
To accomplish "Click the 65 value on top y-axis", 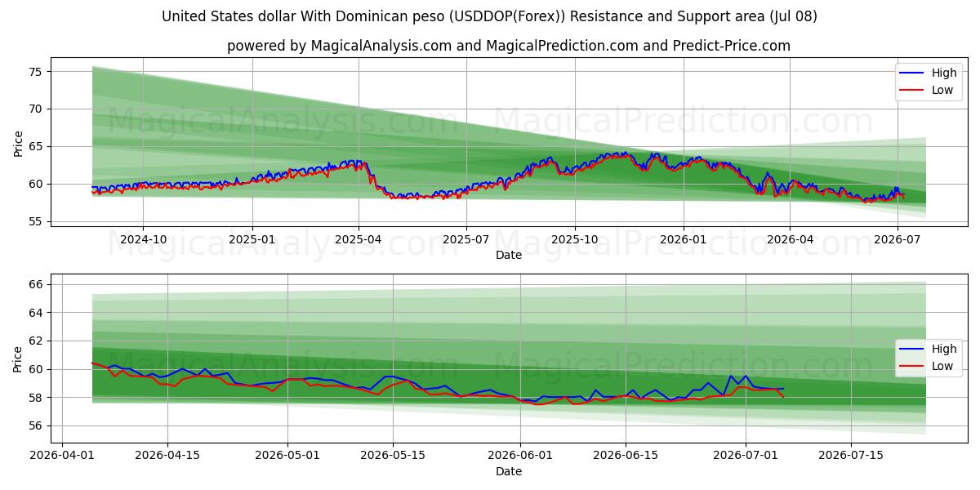I will coord(38,146).
